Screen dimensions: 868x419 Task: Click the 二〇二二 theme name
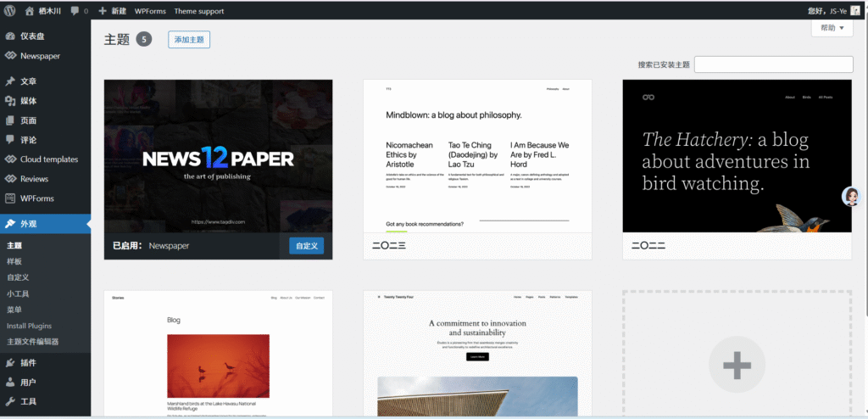pos(648,245)
